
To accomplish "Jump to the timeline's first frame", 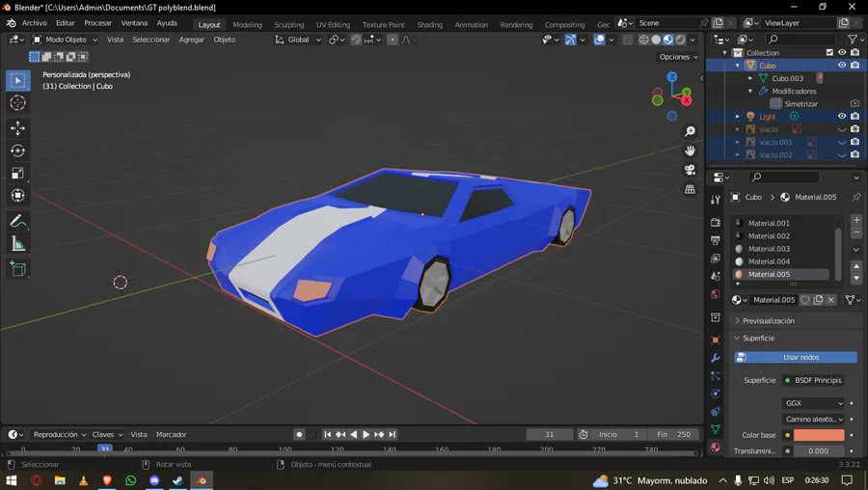I will click(328, 435).
